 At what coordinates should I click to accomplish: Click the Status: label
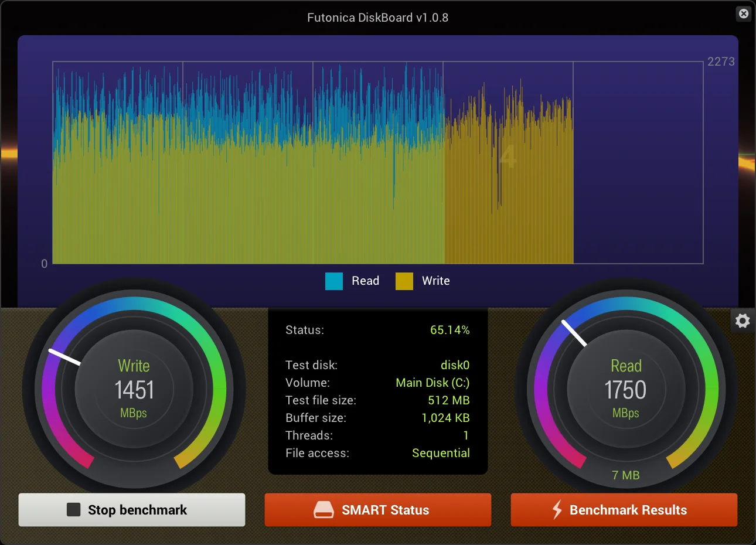click(305, 330)
